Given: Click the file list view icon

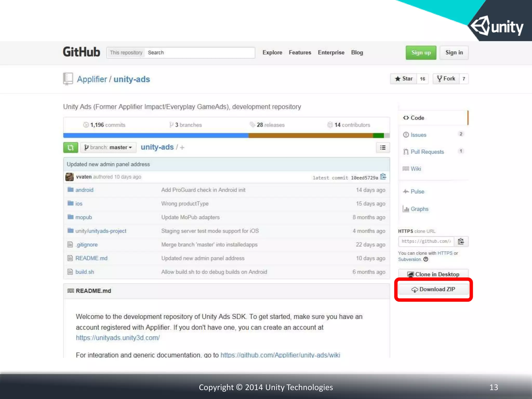Looking at the screenshot, I should pyautogui.click(x=383, y=148).
